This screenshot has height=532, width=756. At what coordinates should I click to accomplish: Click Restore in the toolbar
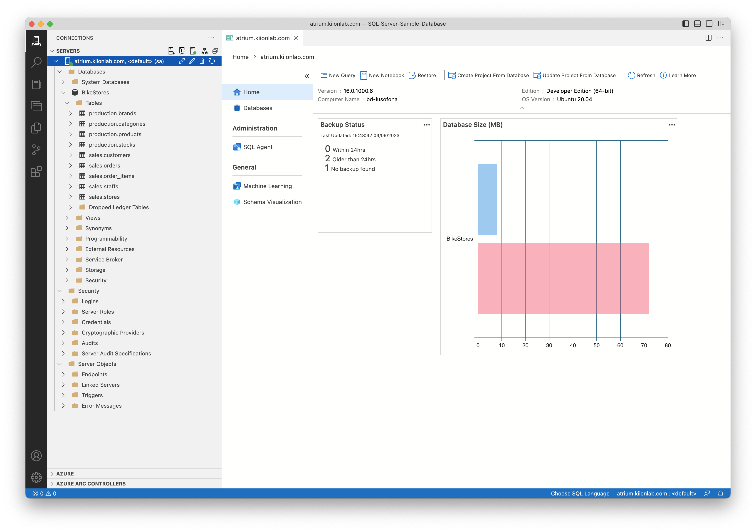[x=422, y=75]
